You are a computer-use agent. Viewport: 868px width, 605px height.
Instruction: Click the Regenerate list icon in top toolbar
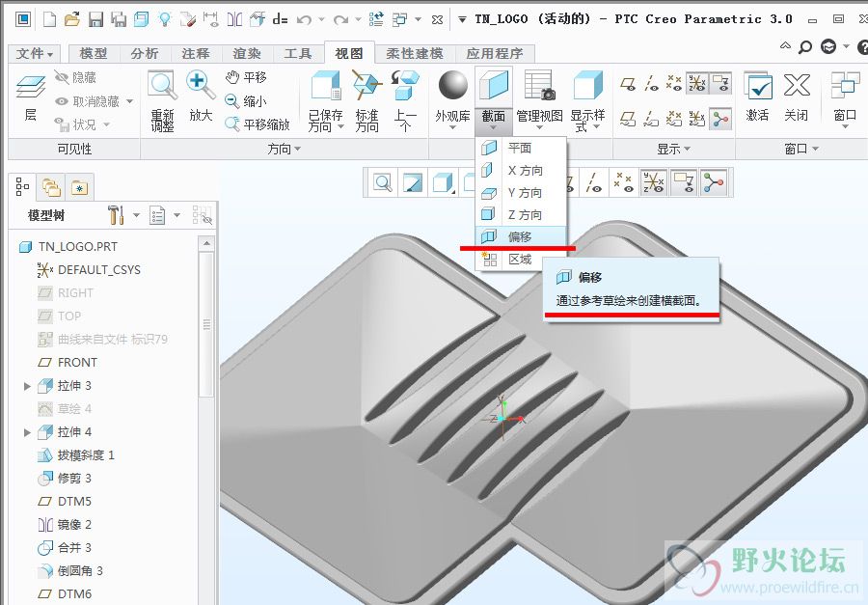point(376,20)
